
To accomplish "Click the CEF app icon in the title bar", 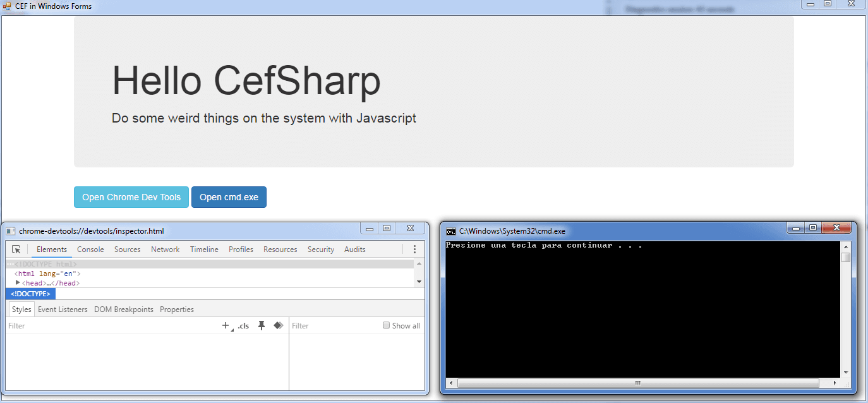I will click(6, 6).
